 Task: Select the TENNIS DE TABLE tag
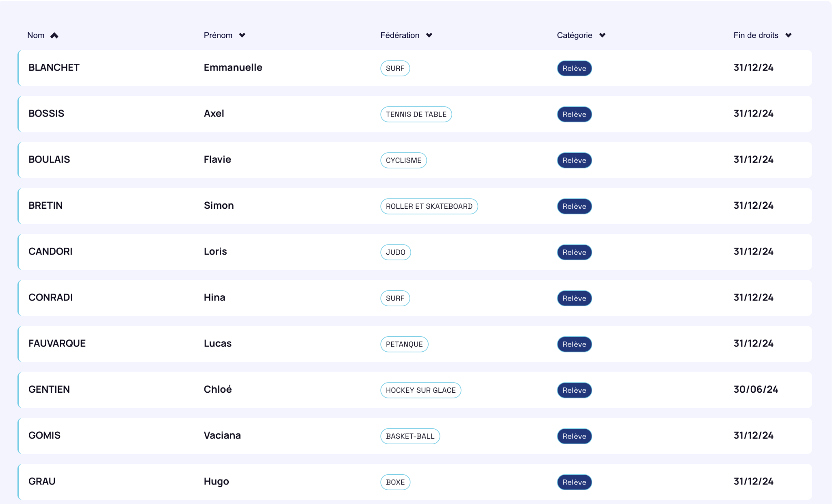(x=416, y=114)
